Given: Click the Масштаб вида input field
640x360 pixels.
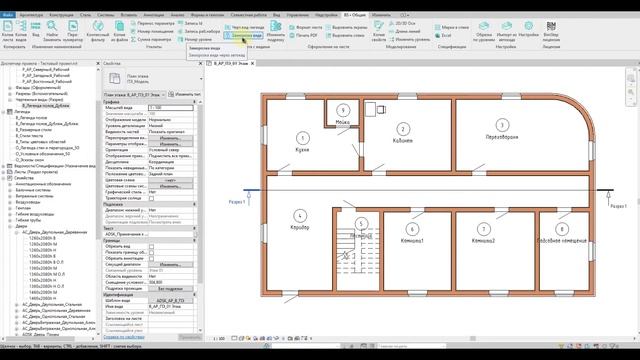Looking at the screenshot, I should click(x=171, y=108).
